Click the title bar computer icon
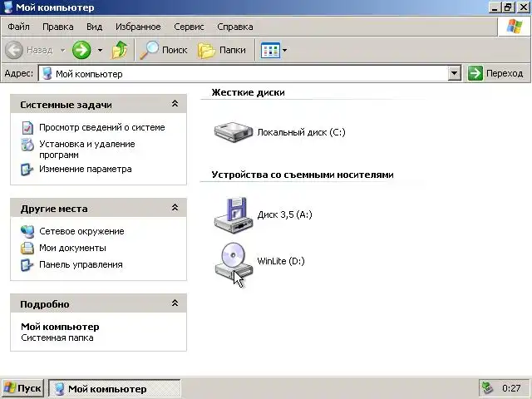 (x=7, y=7)
